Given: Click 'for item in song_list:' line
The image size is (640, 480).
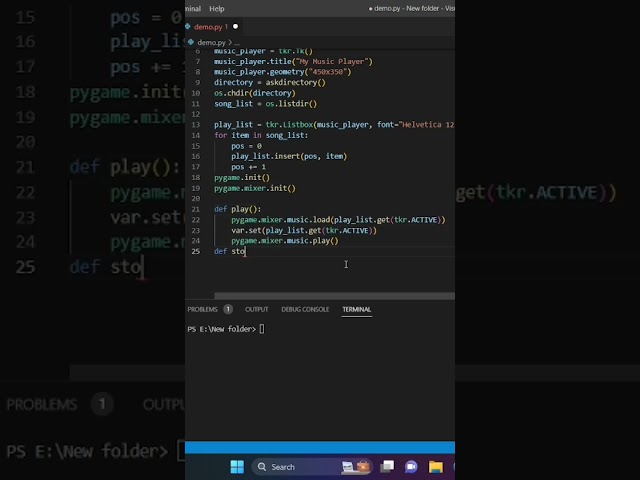Looking at the screenshot, I should click(x=261, y=135).
